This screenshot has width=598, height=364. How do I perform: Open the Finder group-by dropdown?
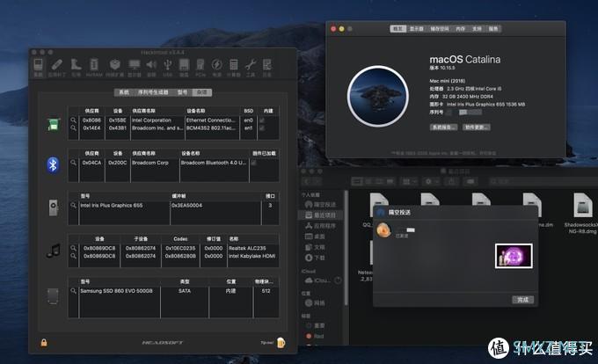pyautogui.click(x=410, y=182)
